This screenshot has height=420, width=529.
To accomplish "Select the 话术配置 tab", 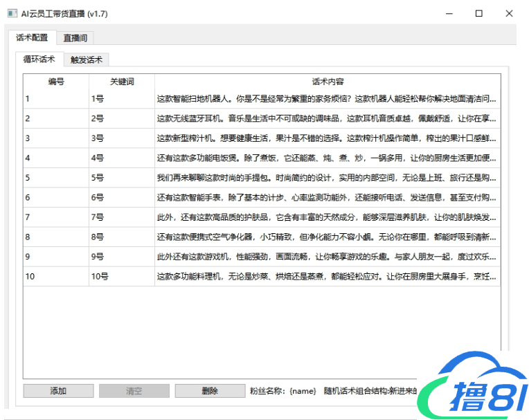I will click(32, 38).
